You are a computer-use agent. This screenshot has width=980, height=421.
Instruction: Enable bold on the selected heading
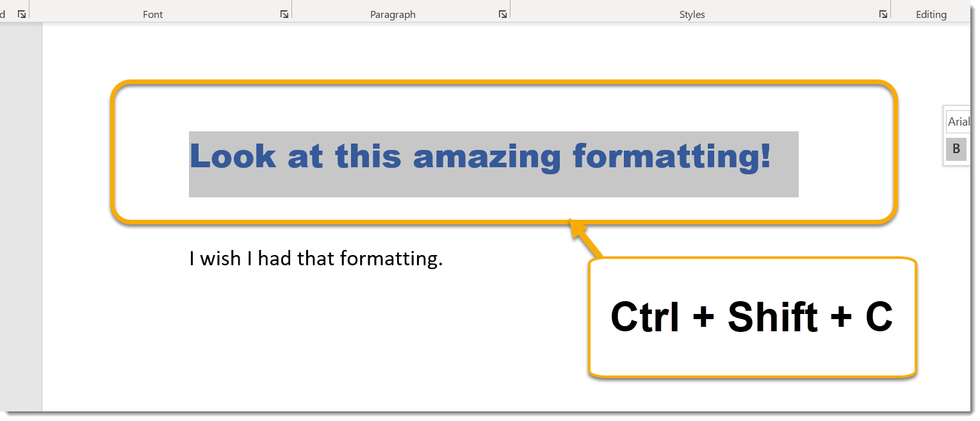coord(956,149)
